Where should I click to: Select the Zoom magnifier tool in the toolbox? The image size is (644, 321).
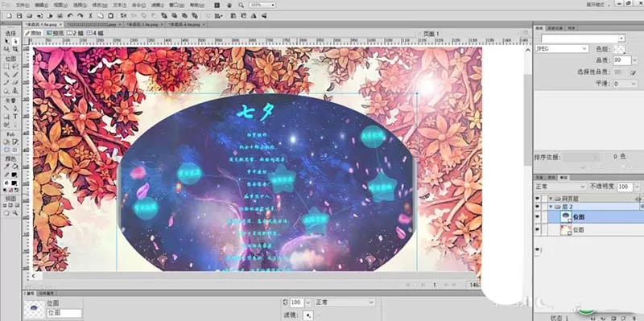[x=15, y=213]
